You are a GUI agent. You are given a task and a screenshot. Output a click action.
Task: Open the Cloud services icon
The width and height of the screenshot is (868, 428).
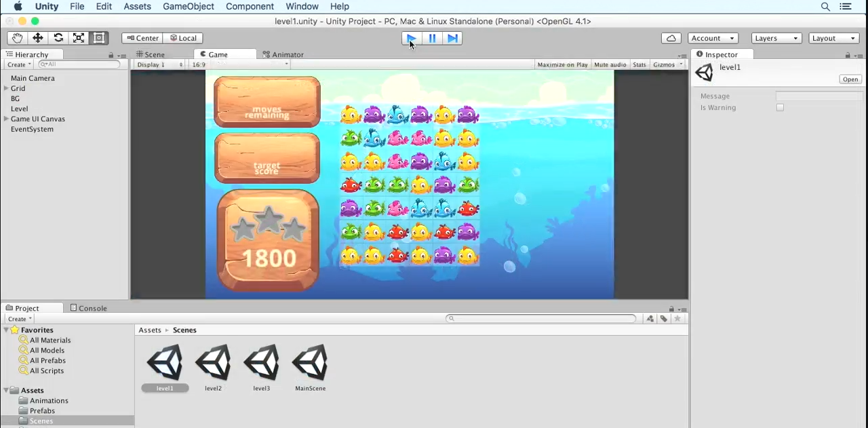coord(671,38)
